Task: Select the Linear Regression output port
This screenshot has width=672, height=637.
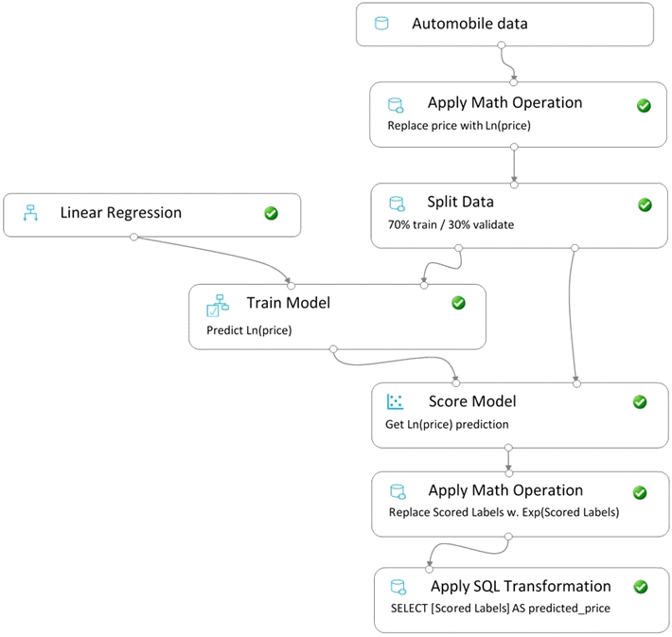Action: click(133, 237)
